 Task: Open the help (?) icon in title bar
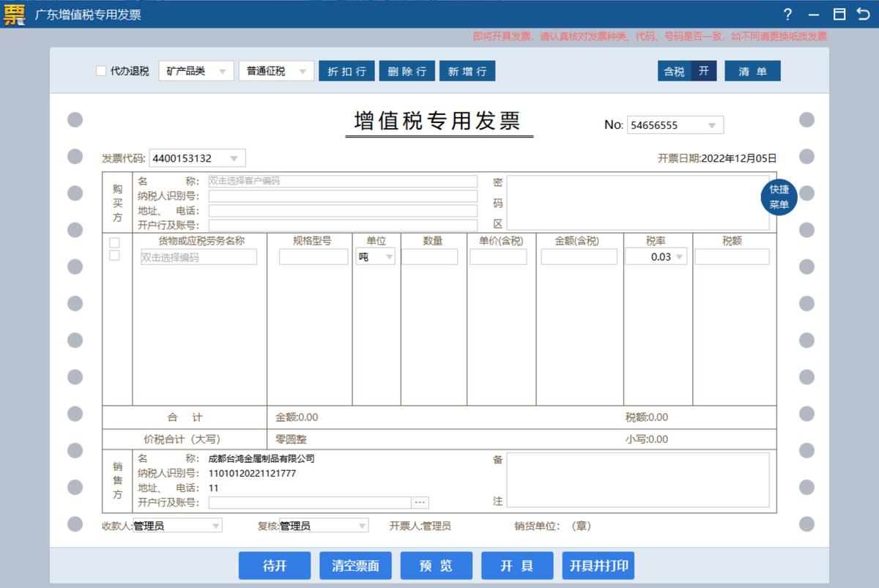(787, 14)
